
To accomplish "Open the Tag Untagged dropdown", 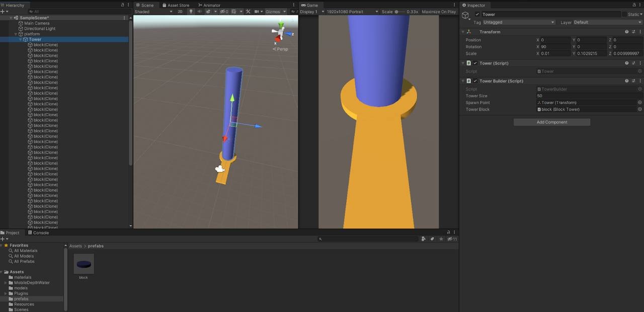I will click(x=518, y=22).
